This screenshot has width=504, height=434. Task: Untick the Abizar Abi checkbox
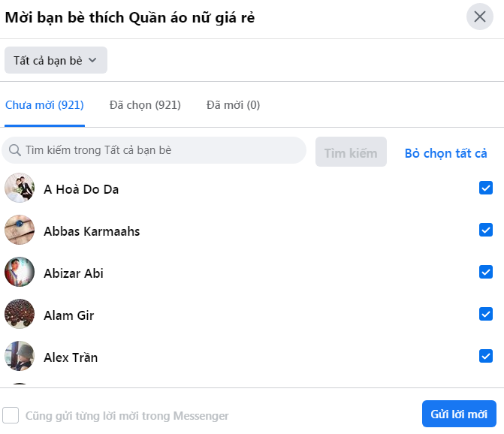486,272
